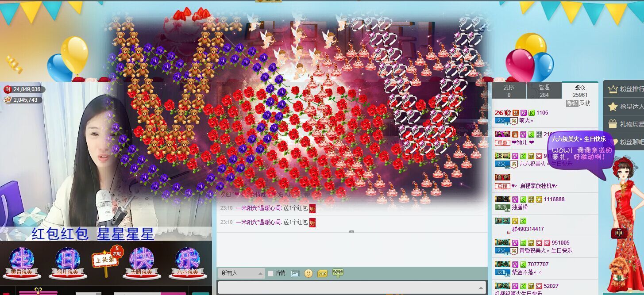Switch to the 管理 tab

click(x=544, y=91)
